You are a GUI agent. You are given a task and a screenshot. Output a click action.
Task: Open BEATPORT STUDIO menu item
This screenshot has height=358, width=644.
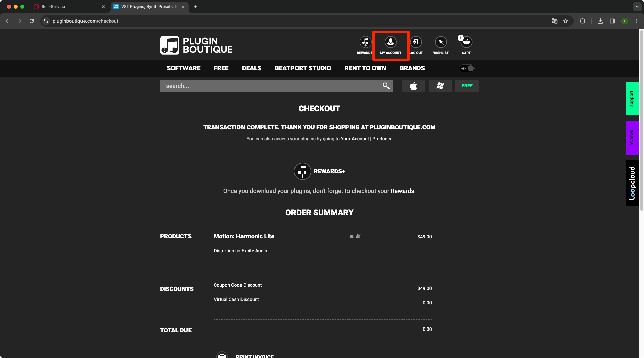point(303,68)
